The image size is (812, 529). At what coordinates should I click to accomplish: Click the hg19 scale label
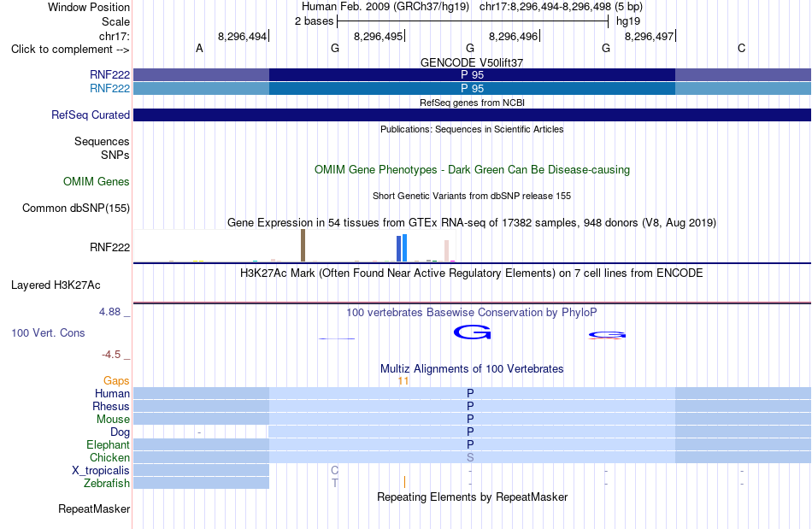(x=628, y=21)
